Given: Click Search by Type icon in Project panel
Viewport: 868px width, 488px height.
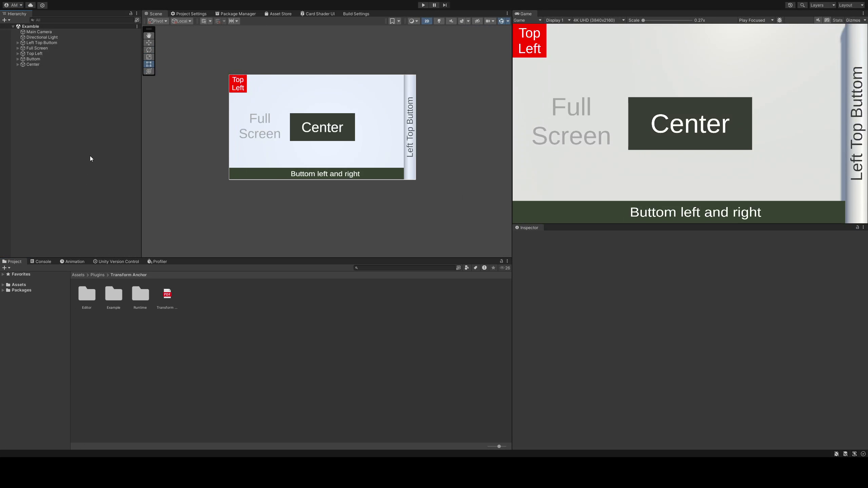Looking at the screenshot, I should [x=467, y=268].
